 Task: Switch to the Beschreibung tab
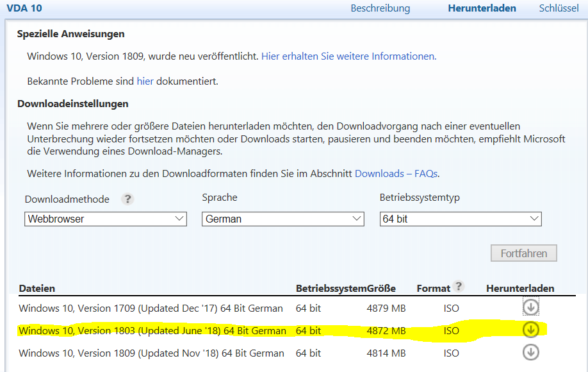tap(380, 8)
